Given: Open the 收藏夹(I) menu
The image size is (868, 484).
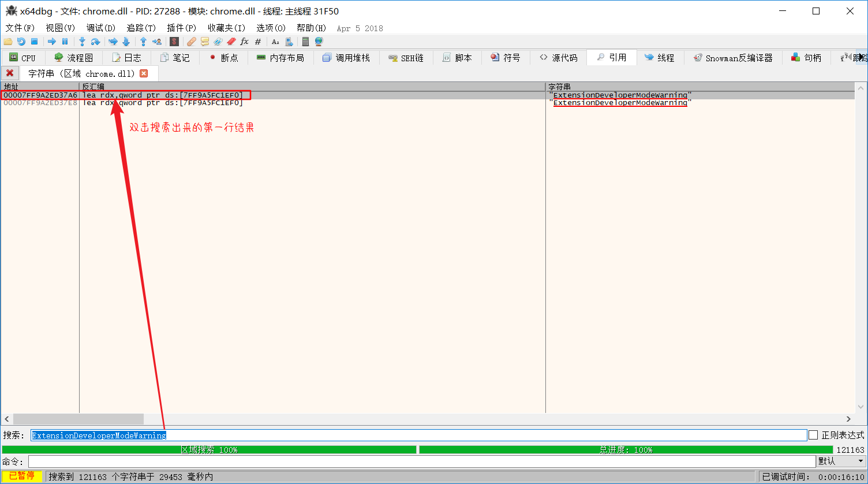Looking at the screenshot, I should (226, 28).
